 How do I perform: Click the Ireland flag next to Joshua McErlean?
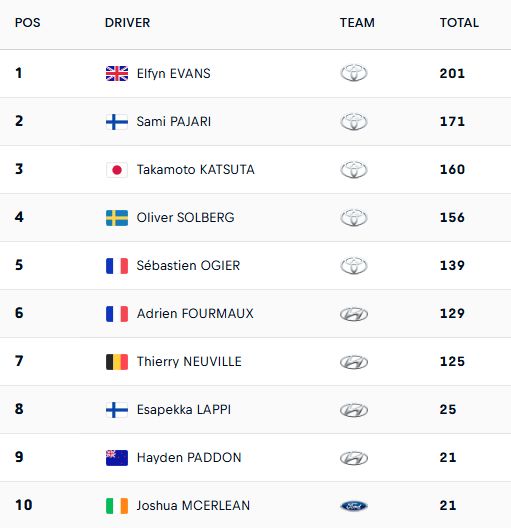(x=117, y=506)
